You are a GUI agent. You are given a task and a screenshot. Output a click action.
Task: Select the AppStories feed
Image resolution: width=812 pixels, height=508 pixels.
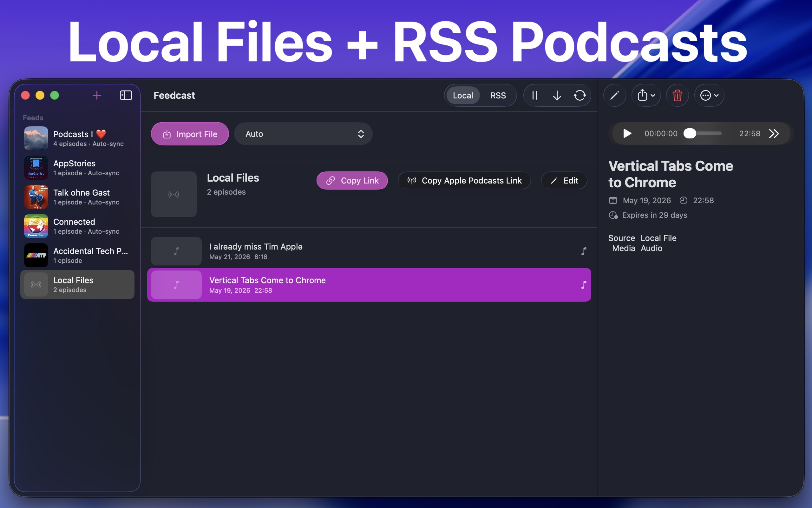click(77, 168)
